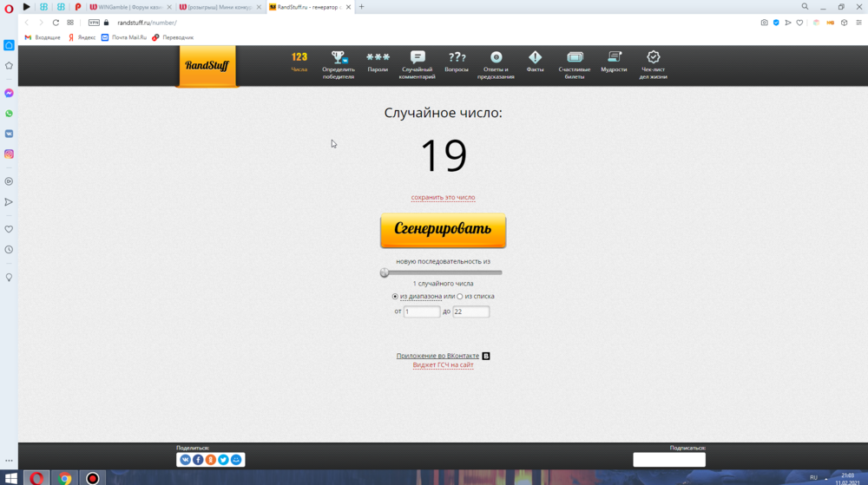This screenshot has width=868, height=485.
Task: Click the 'сохранить это число' link
Action: [x=443, y=198]
